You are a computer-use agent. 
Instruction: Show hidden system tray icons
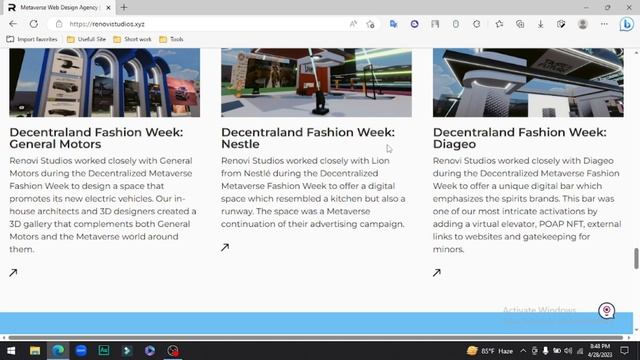pyautogui.click(x=523, y=351)
